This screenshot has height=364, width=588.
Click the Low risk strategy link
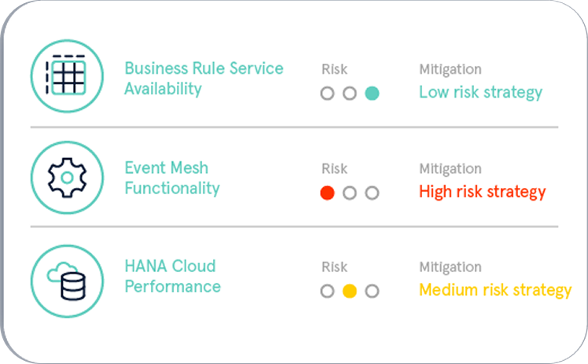[x=480, y=92]
